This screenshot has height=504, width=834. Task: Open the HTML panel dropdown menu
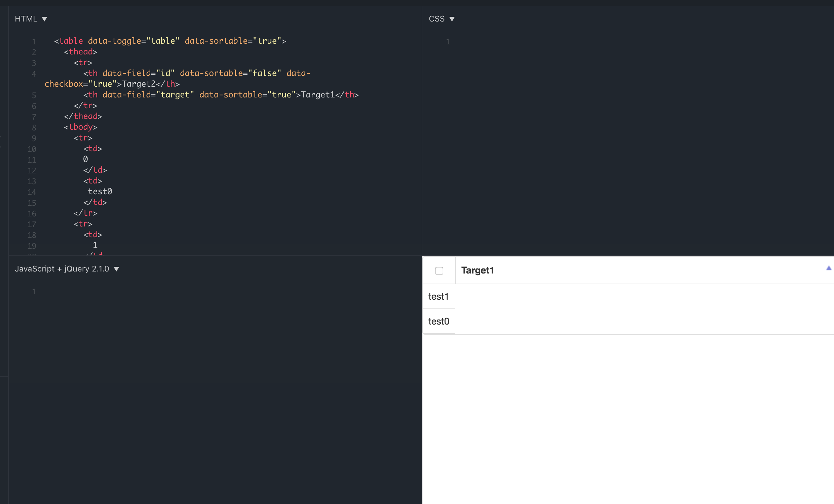click(45, 19)
